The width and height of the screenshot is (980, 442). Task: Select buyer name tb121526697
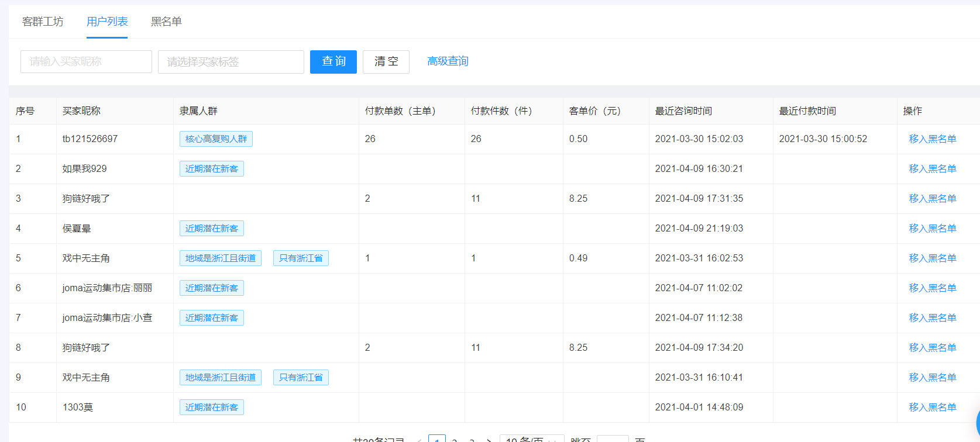(90, 139)
